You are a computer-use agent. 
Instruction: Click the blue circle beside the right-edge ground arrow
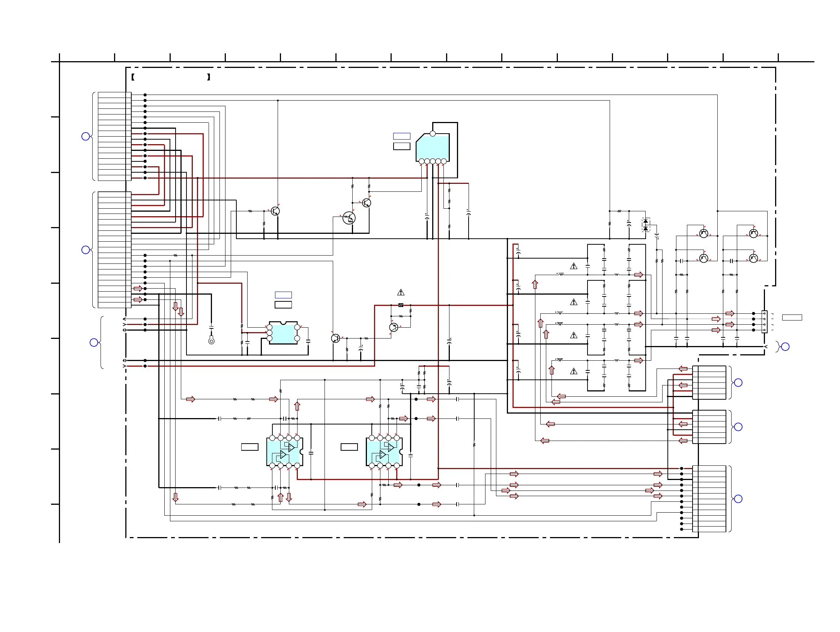click(785, 346)
